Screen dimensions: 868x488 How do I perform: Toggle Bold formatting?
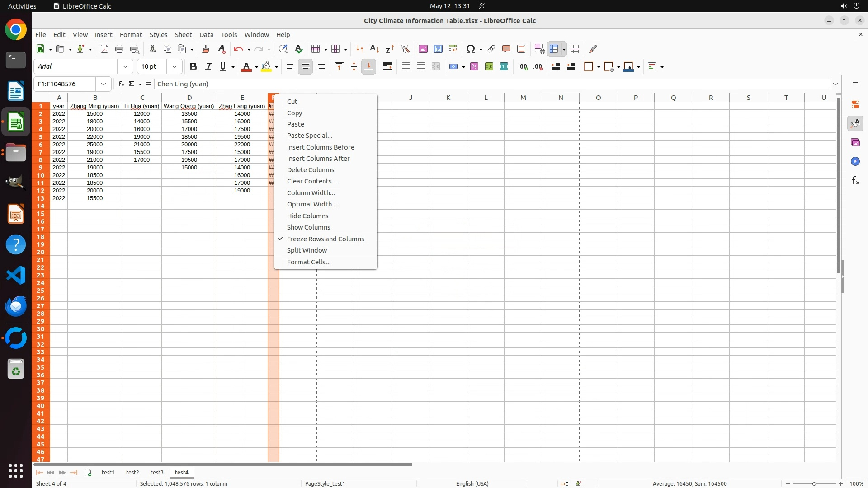[193, 67]
